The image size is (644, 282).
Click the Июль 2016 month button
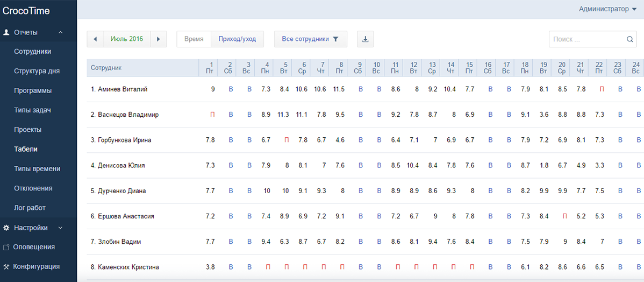[x=127, y=39]
